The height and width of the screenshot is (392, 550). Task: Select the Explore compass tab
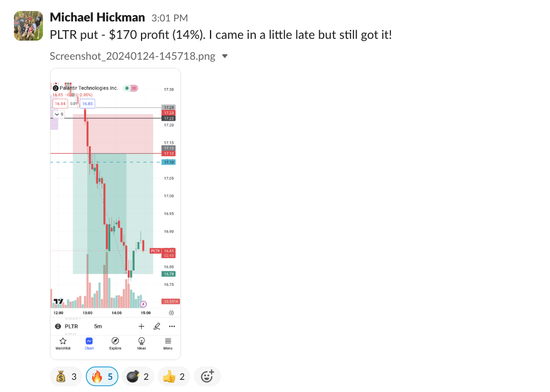115,343
